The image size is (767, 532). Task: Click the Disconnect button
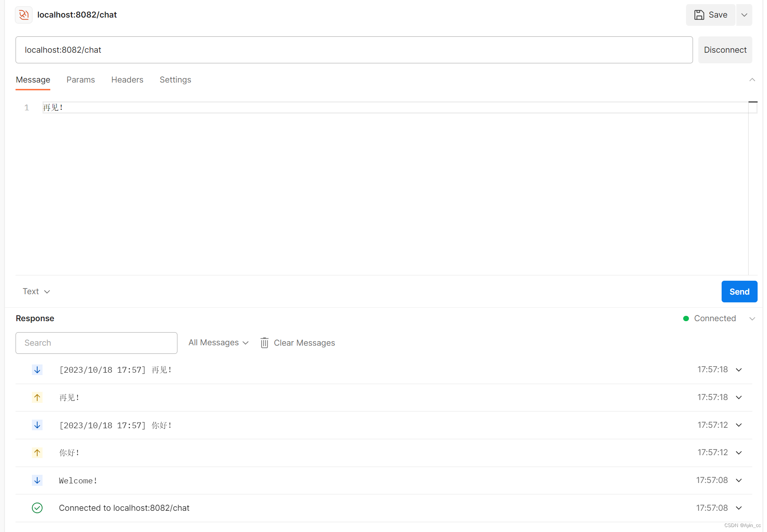pos(725,49)
